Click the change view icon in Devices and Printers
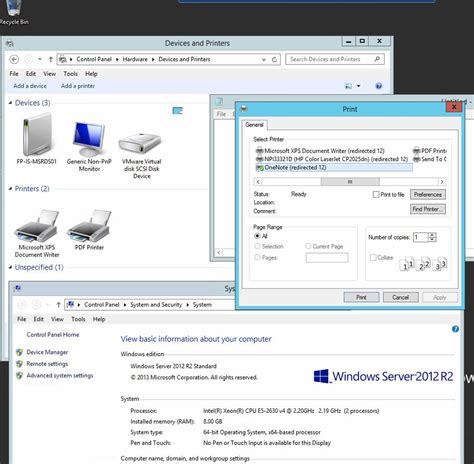474x464 pixels. click(x=348, y=86)
